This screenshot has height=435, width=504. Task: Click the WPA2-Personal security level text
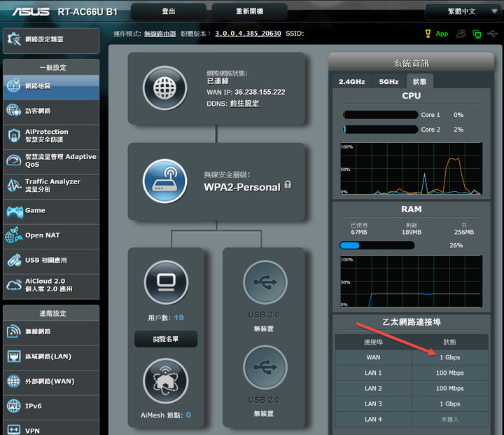[x=242, y=187]
